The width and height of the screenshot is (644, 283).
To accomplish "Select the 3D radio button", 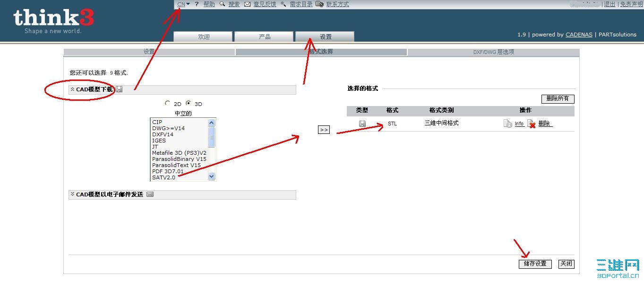I will tap(189, 103).
